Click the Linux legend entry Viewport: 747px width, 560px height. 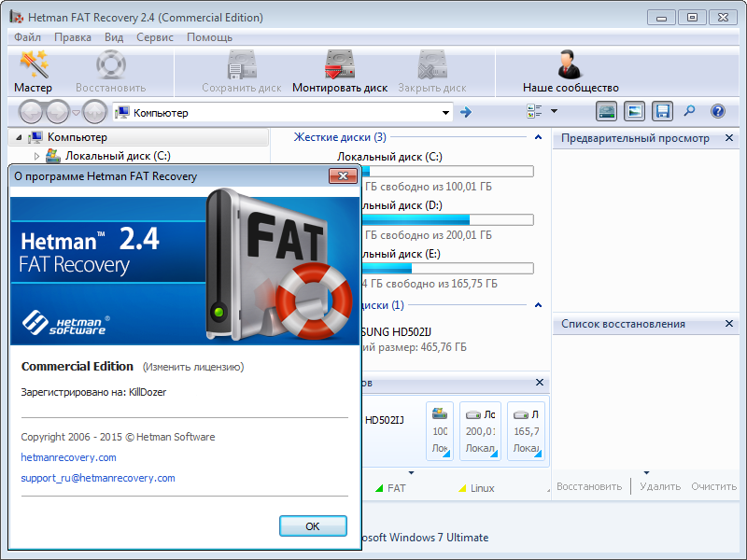476,488
